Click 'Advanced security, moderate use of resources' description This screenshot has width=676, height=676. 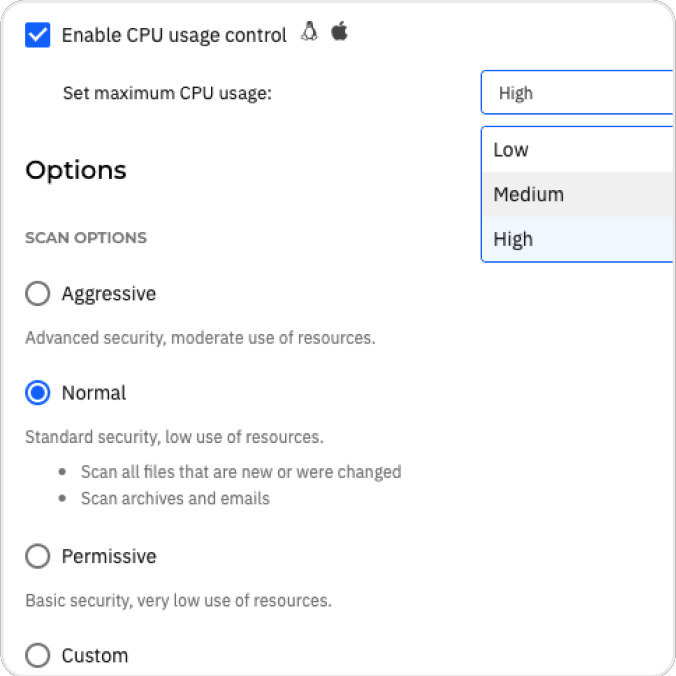(200, 338)
